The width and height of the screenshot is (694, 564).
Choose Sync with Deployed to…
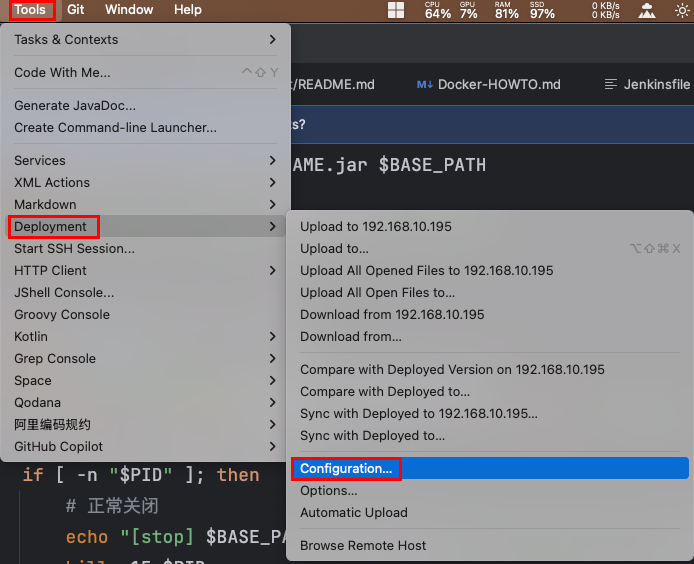(490, 436)
